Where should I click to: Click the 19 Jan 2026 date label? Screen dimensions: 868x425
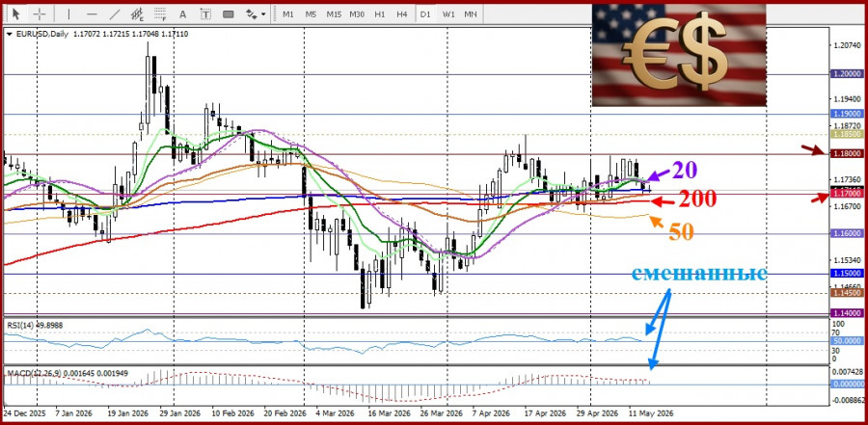(x=127, y=414)
